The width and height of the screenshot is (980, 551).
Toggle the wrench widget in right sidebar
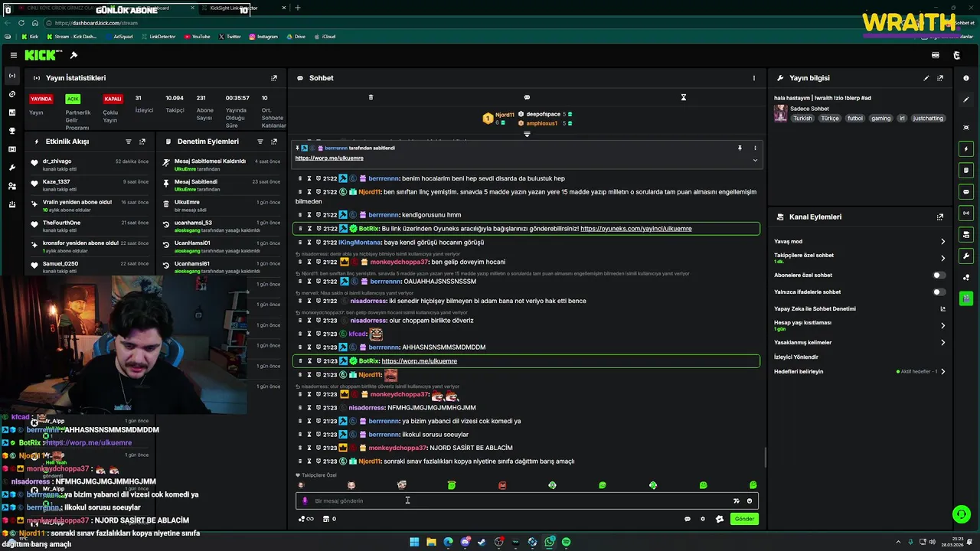(966, 256)
